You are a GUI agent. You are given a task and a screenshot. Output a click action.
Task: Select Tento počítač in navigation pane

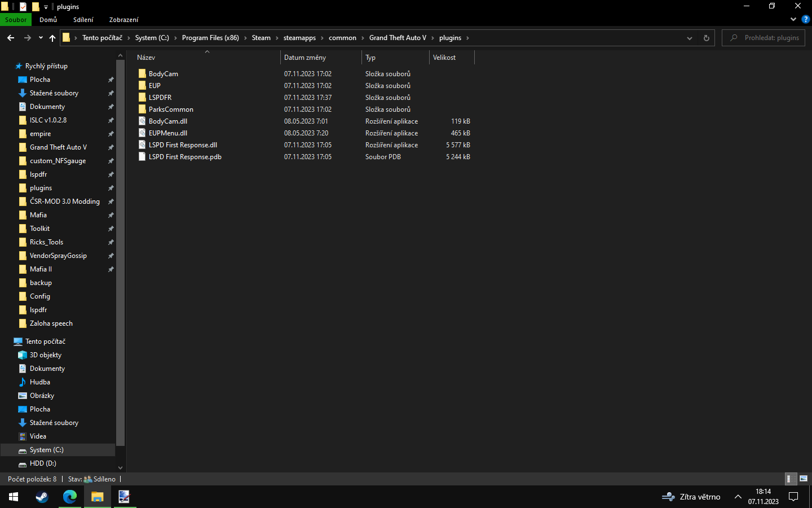[x=45, y=341]
